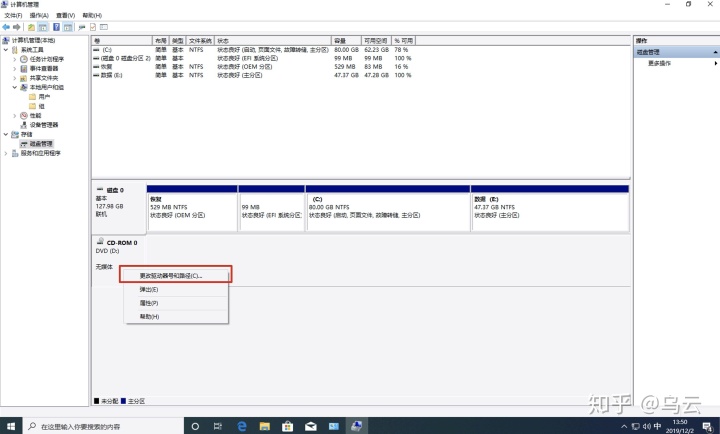
Task: Select 计算机管理(本地) root node
Action: coord(28,40)
